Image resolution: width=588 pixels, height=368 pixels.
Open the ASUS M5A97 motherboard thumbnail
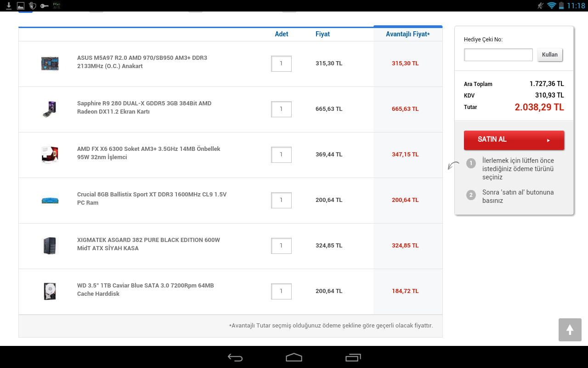coord(50,63)
